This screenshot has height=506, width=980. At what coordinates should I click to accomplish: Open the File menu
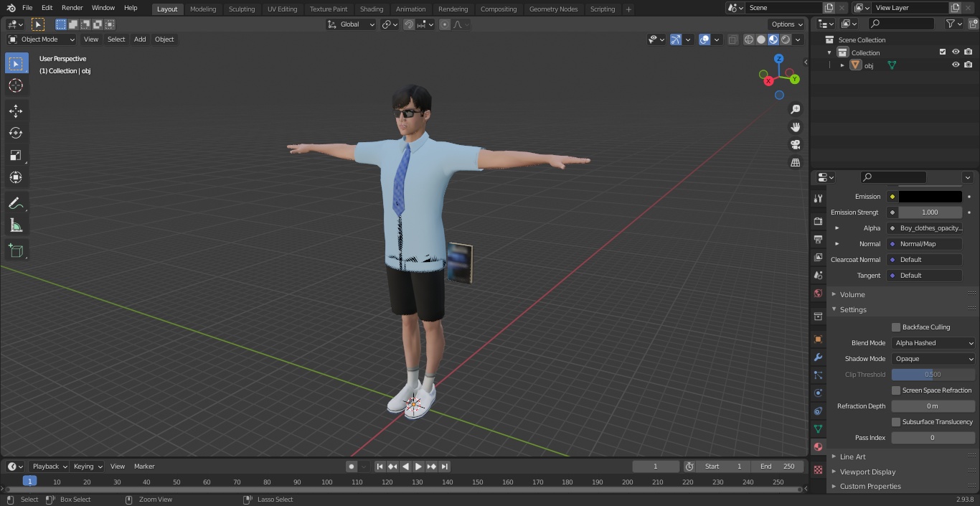coord(27,8)
